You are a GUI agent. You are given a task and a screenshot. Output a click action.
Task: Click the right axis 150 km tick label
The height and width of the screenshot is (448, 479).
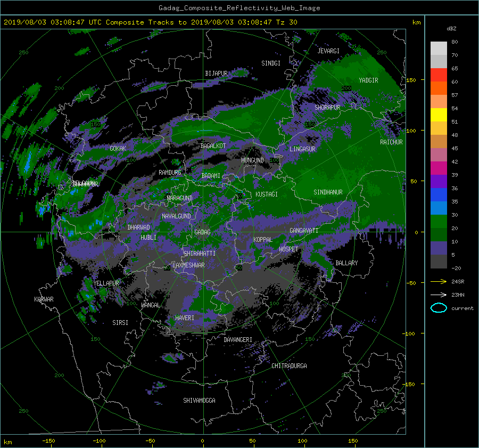tap(411, 80)
